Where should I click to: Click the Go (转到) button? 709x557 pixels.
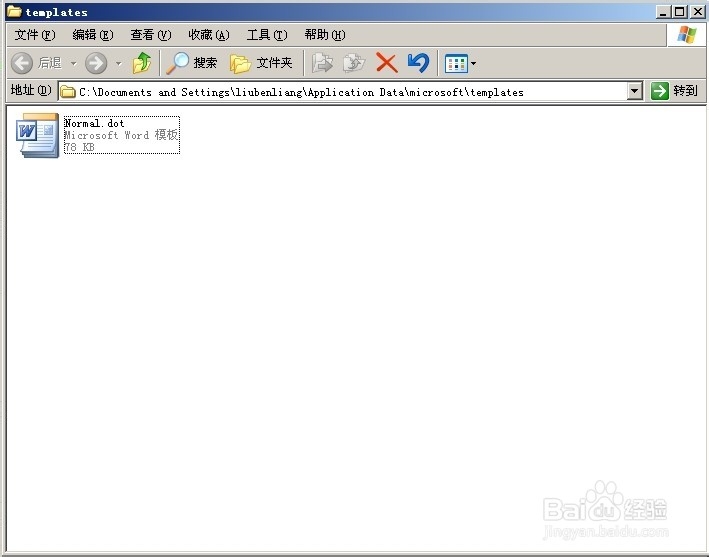pyautogui.click(x=674, y=91)
